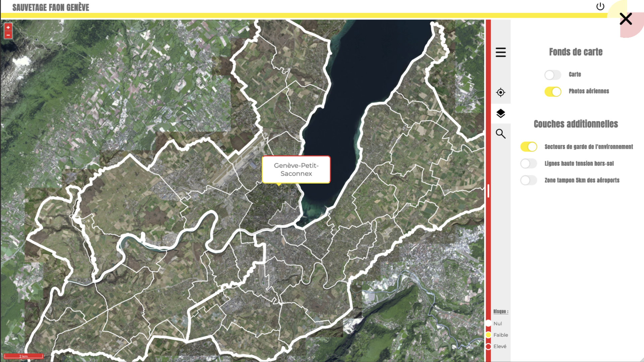The height and width of the screenshot is (362, 644).
Task: Click the panel resize handle on red bar
Action: point(488,191)
